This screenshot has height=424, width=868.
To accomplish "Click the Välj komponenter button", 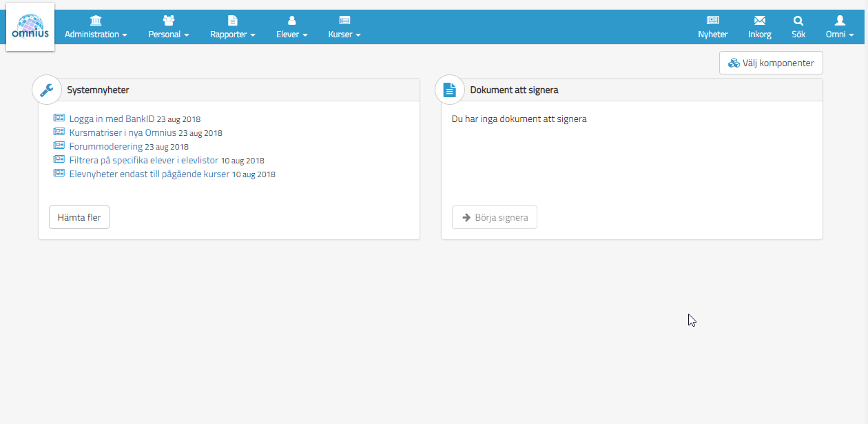I will click(x=771, y=63).
